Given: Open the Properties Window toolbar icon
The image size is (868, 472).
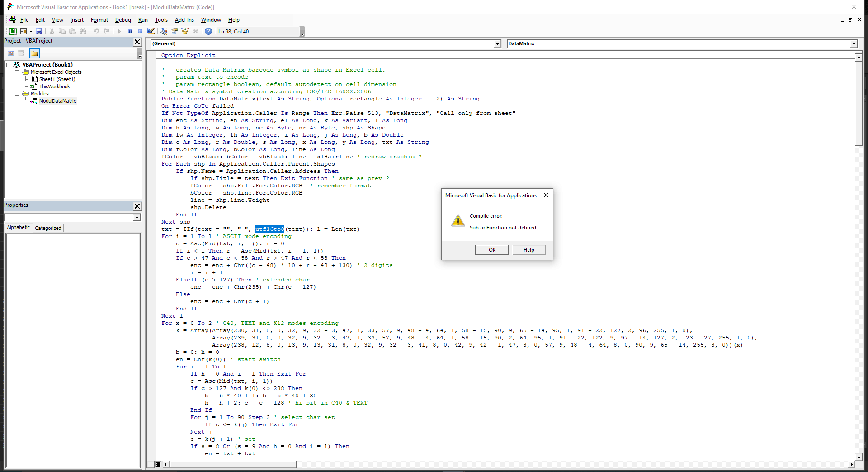Looking at the screenshot, I should click(x=175, y=31).
